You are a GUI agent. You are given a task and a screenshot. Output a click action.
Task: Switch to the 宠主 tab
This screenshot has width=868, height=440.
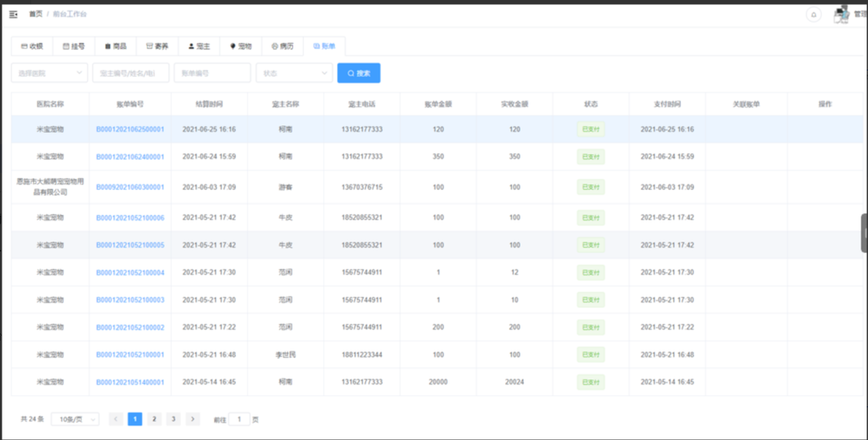[198, 47]
